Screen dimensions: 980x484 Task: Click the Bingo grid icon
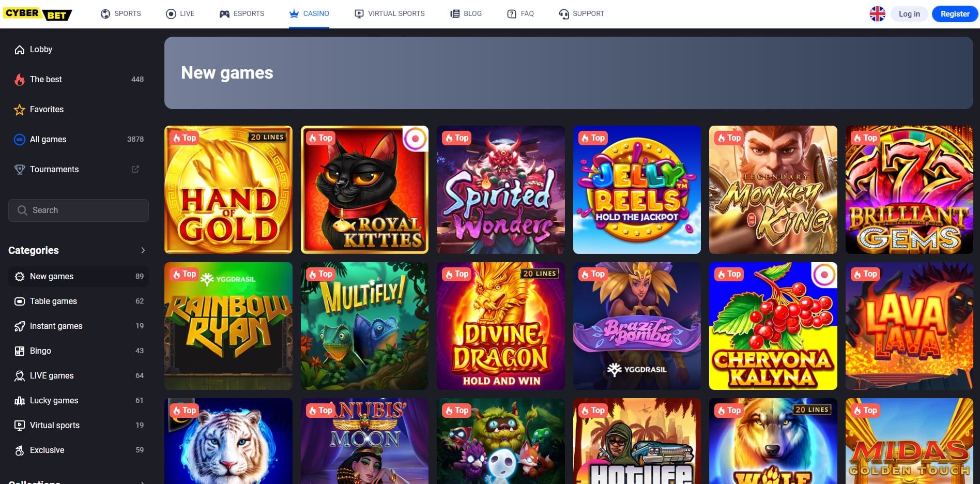[20, 351]
